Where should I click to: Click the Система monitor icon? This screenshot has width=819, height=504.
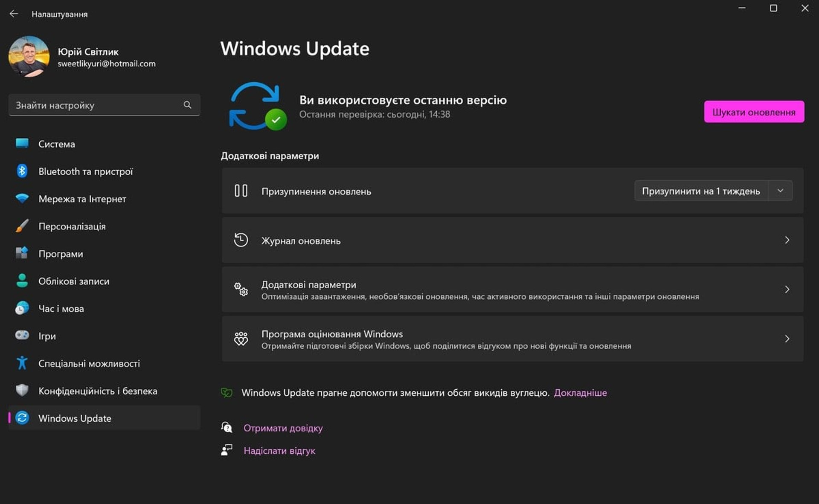tap(22, 143)
